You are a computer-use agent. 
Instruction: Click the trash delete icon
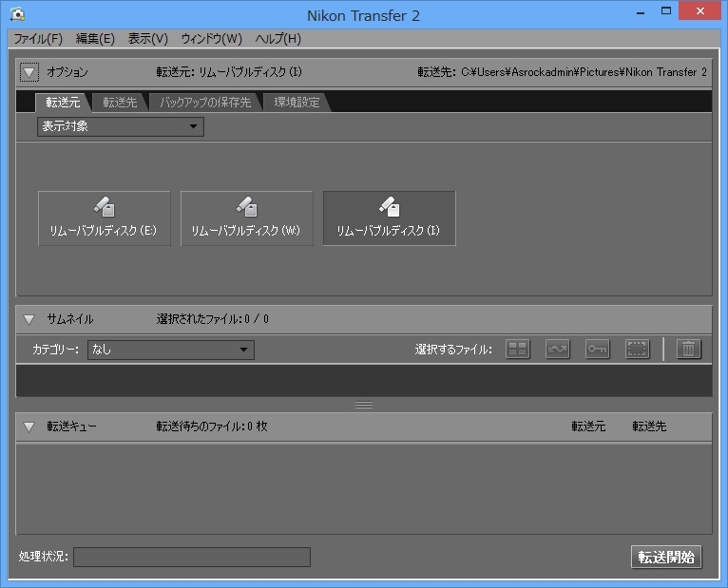tap(688, 349)
